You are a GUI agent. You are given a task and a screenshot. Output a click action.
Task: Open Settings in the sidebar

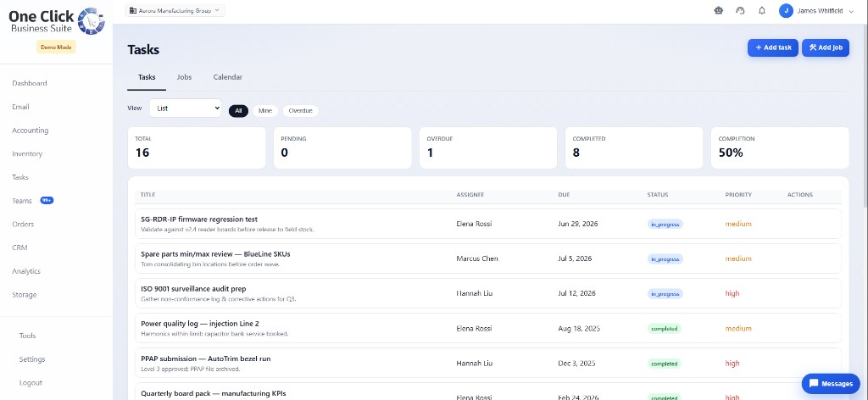(x=32, y=359)
